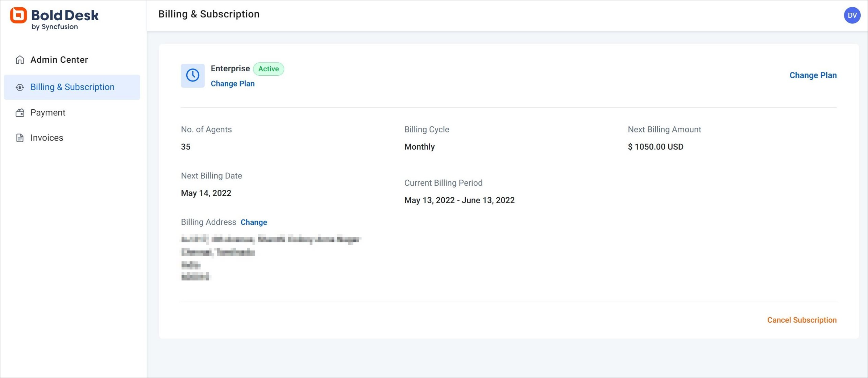
Task: Click the 'Billing & Subscription' page heading
Action: pos(209,14)
